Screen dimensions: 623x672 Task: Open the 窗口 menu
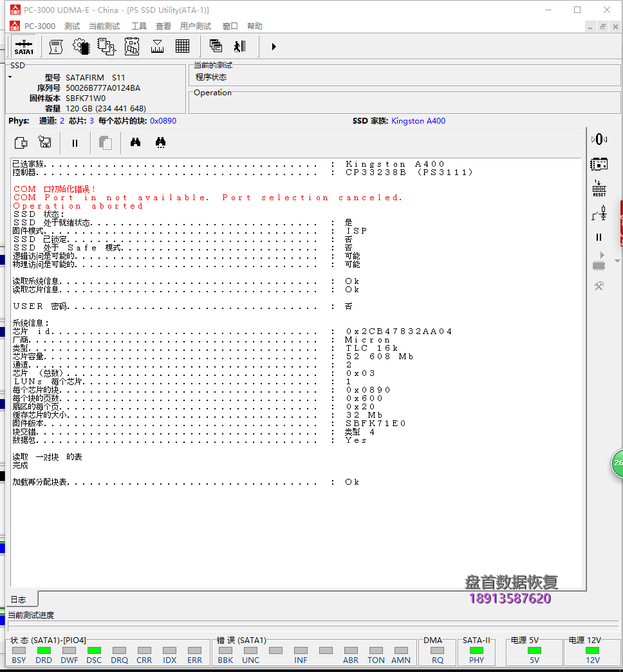coord(230,26)
